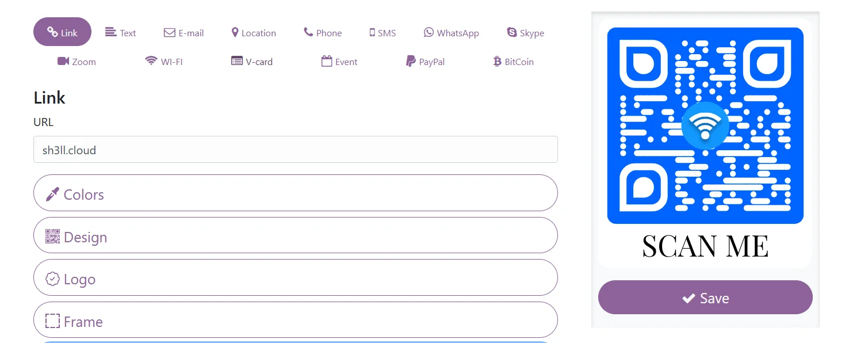
Task: Click the Save button
Action: coord(705,298)
